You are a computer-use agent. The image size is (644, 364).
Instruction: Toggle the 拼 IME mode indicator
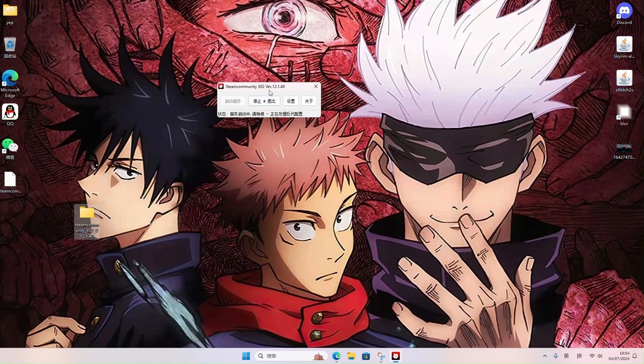[x=579, y=356]
